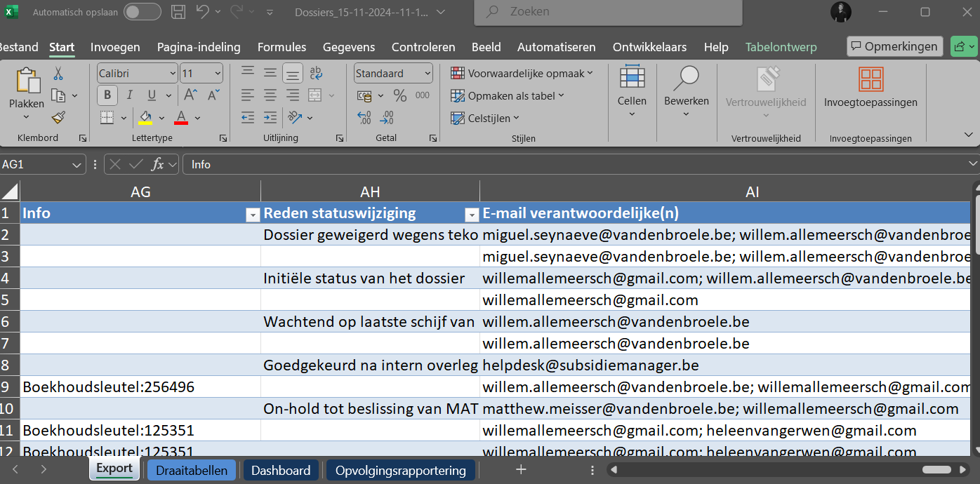980x484 pixels.
Task: Click the center align text icon
Action: [270, 95]
